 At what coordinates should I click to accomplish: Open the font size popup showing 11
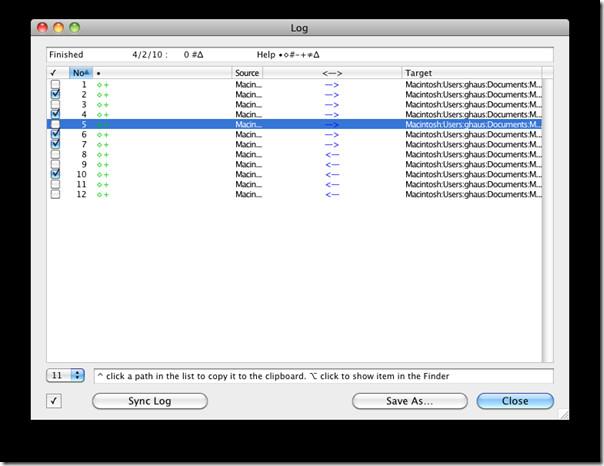(66, 376)
